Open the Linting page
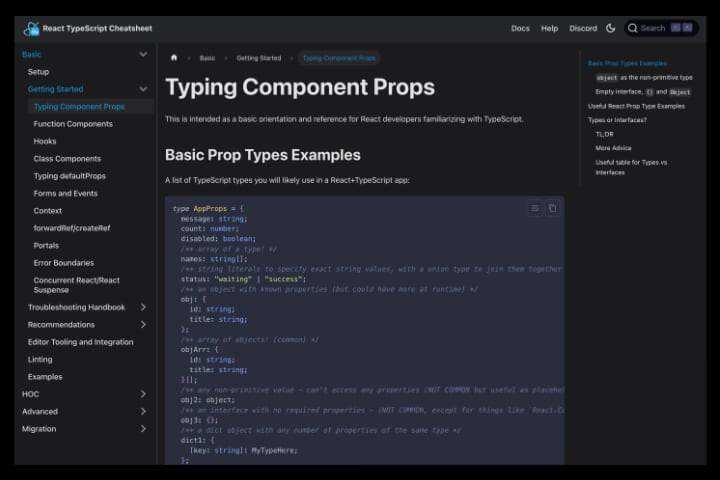The width and height of the screenshot is (720, 480). pos(40,360)
